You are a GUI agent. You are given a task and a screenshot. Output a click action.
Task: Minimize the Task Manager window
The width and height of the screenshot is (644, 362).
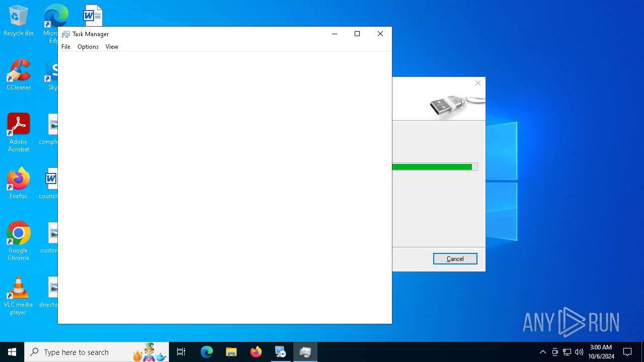pyautogui.click(x=334, y=34)
